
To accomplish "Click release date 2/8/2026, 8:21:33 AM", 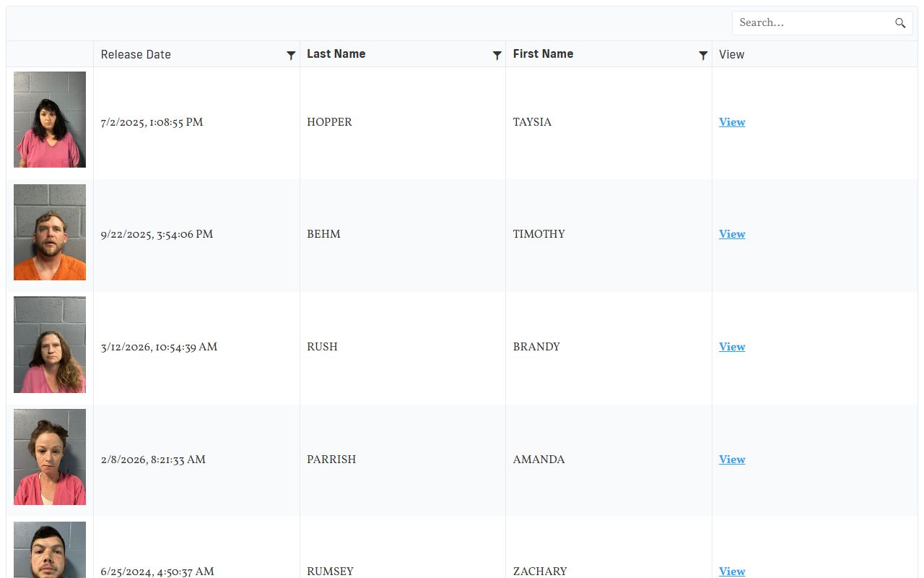I will click(153, 460).
